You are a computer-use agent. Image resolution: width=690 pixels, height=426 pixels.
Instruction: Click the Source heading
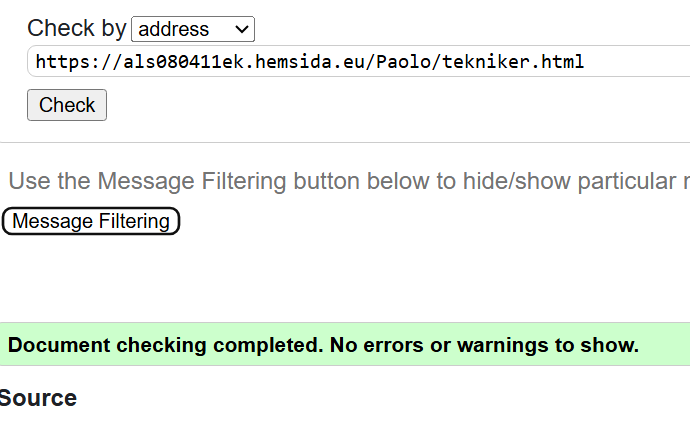pyautogui.click(x=37, y=398)
